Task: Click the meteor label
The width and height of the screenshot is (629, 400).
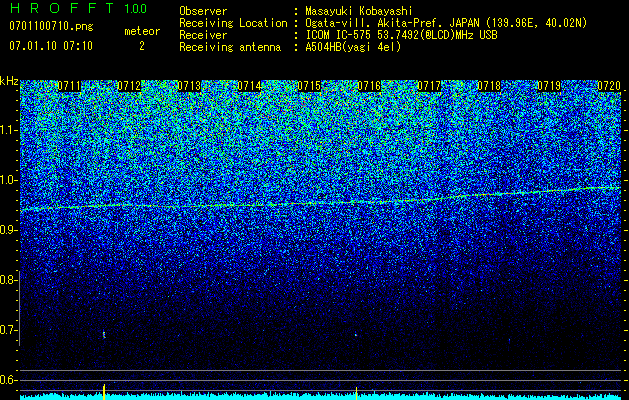Action: (142, 31)
